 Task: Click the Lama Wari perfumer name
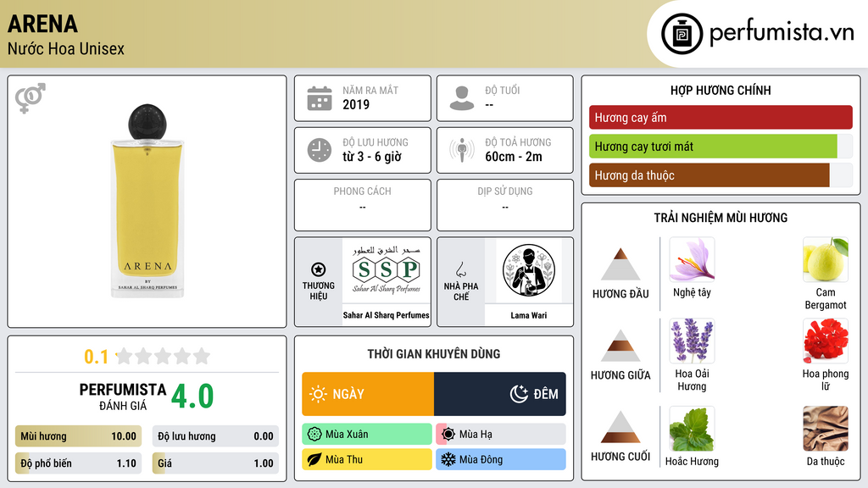pyautogui.click(x=529, y=315)
